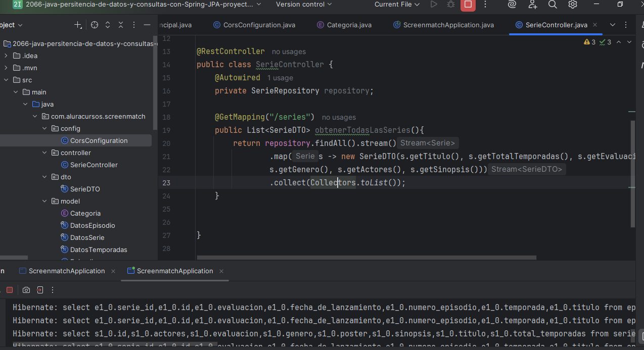Click the exit icon in Run toolbar

40,290
